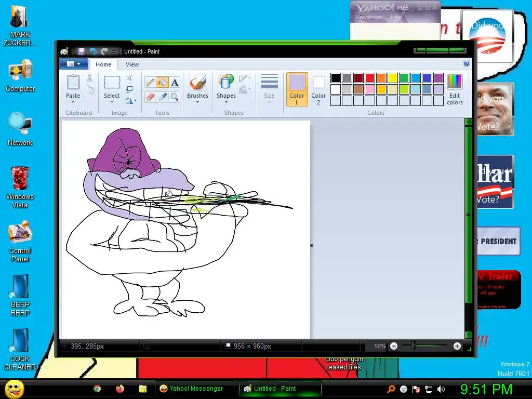Click the vertical scrollbar in Paint

pyautogui.click(x=468, y=215)
